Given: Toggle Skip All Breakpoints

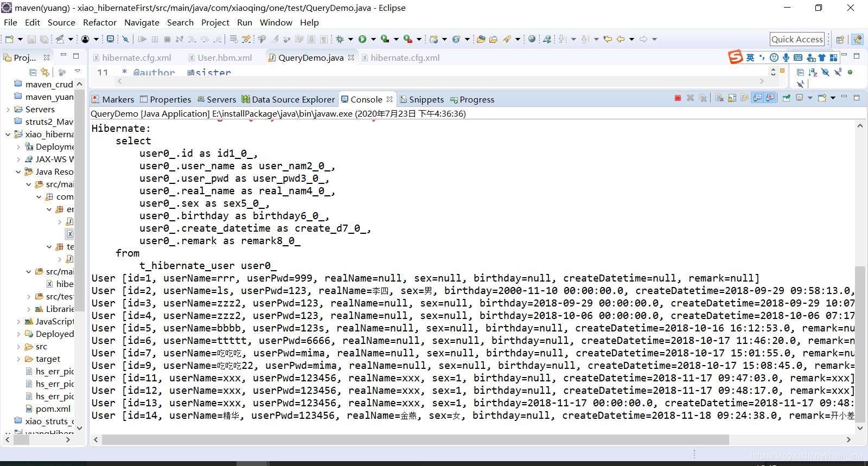Looking at the screenshot, I should [x=125, y=39].
